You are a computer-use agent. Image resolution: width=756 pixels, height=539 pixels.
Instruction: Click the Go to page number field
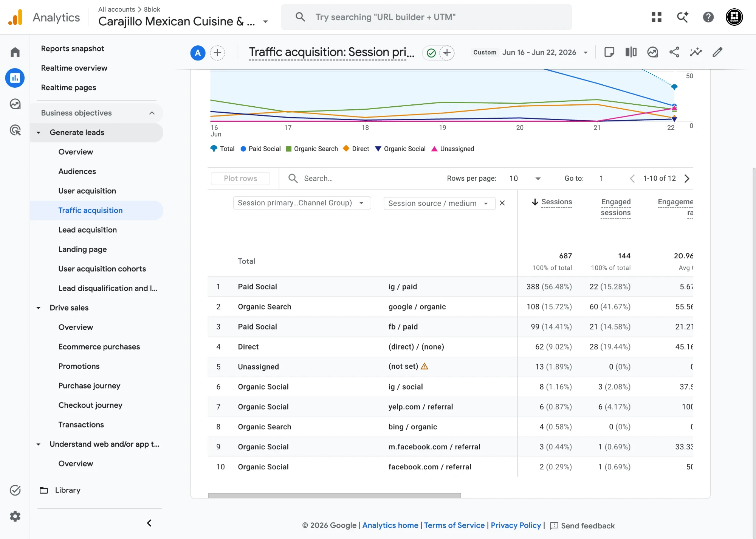[601, 179]
